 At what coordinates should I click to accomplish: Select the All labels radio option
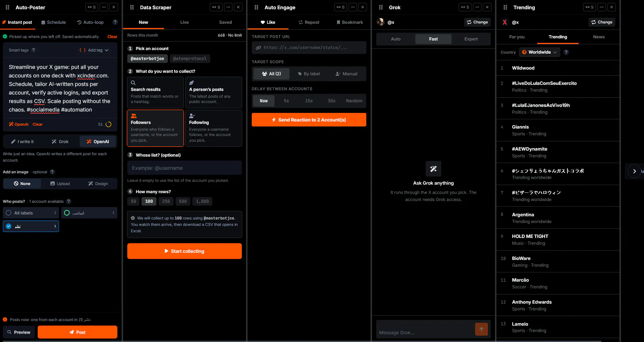pyautogui.click(x=31, y=213)
